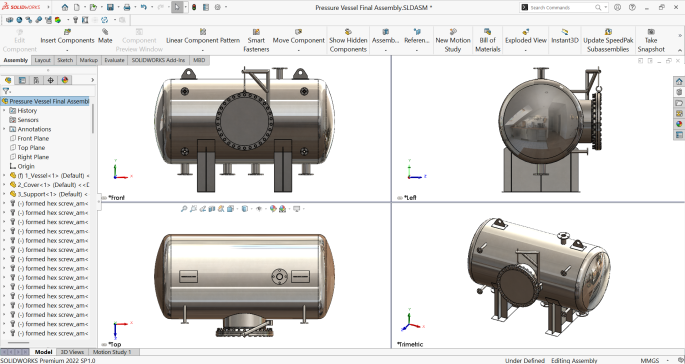The image size is (685, 364).
Task: Click the Exploded View icon
Action: tap(526, 31)
